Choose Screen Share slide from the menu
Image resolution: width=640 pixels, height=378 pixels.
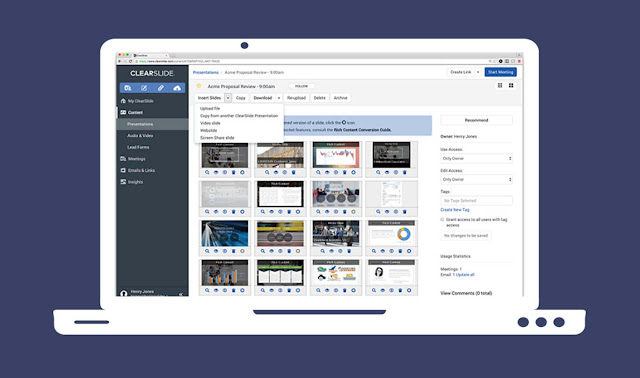click(x=217, y=138)
